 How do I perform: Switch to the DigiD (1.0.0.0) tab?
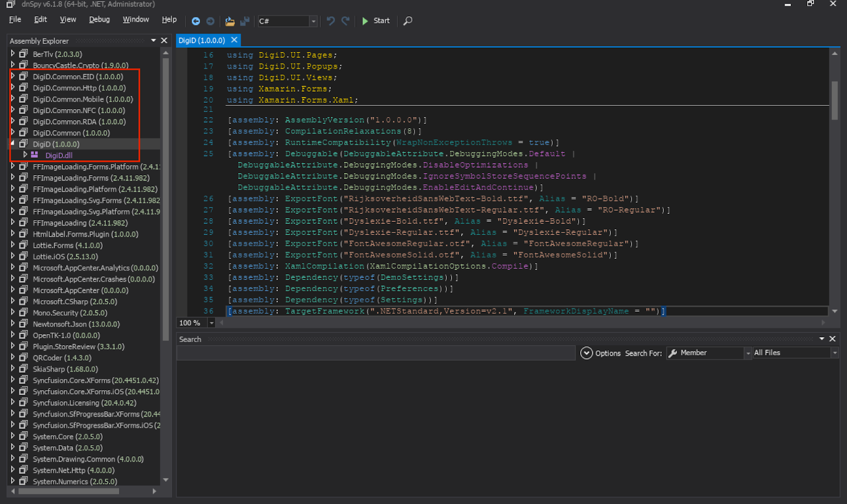coord(202,40)
